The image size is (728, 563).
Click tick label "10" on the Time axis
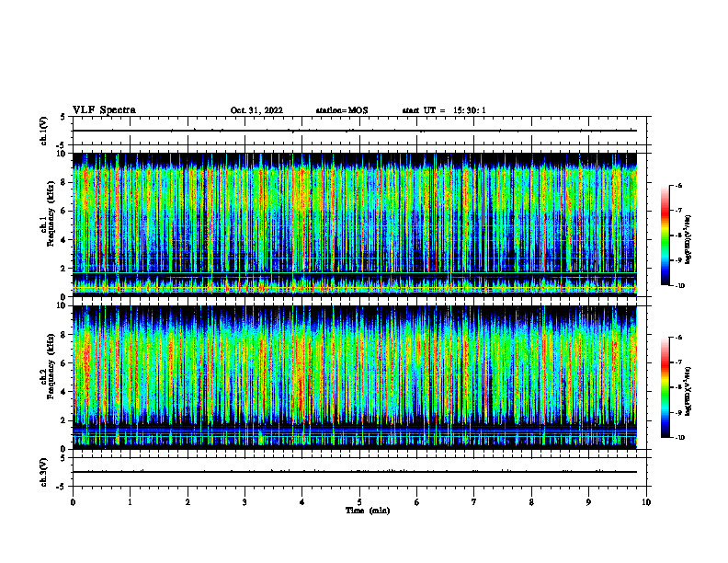coord(646,502)
